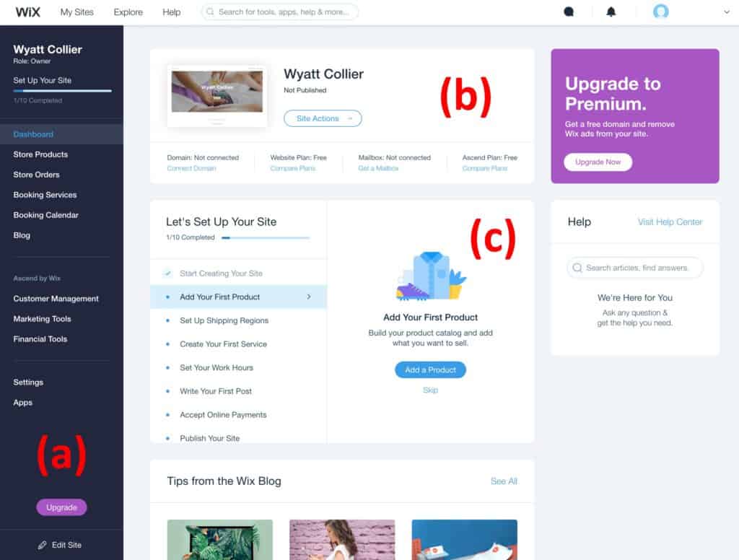Click the magnifier icon in Help search
The image size is (739, 560).
[577, 268]
